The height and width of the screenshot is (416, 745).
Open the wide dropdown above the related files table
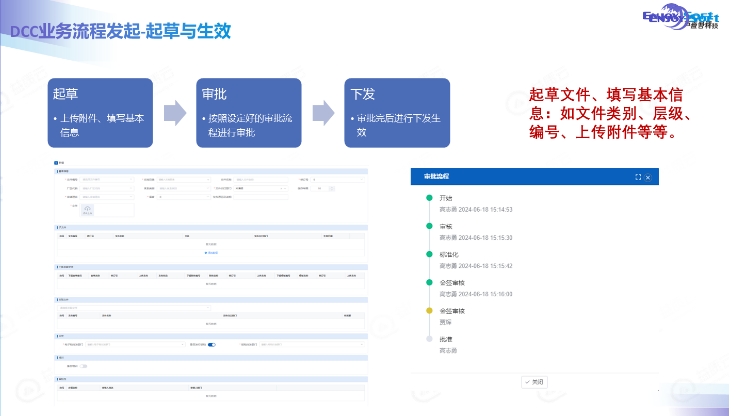(x=134, y=308)
